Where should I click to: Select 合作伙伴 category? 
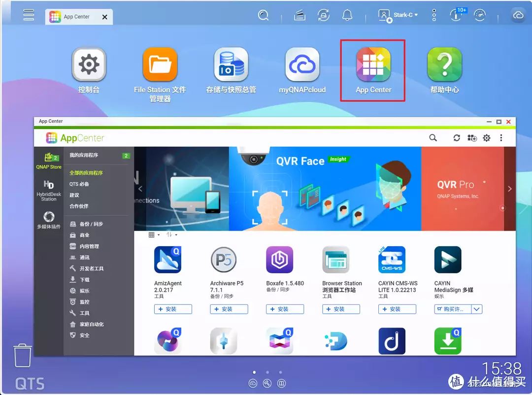pos(79,206)
